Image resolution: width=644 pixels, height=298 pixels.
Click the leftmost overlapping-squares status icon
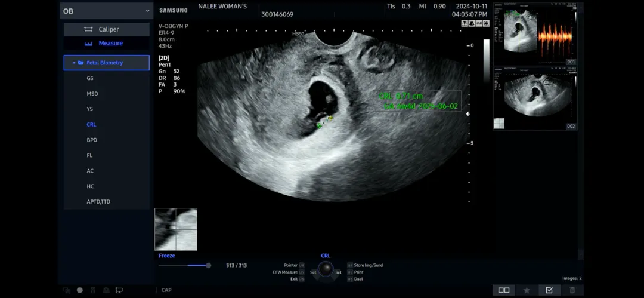click(x=67, y=290)
